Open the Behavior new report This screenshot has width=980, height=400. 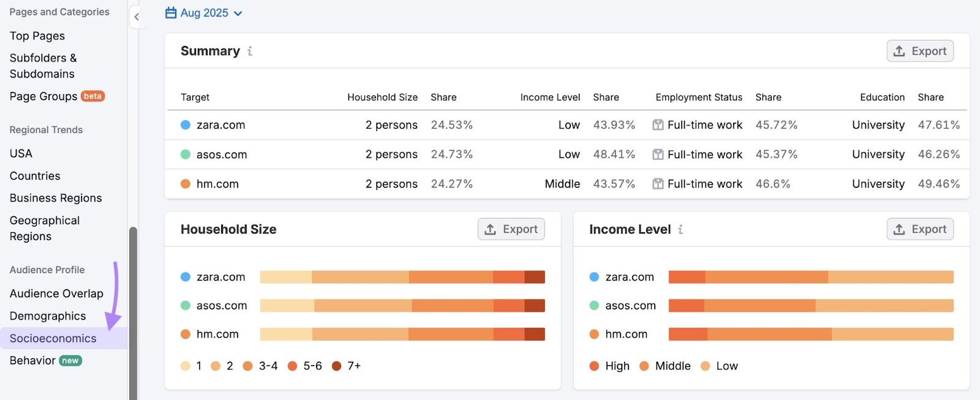click(45, 361)
